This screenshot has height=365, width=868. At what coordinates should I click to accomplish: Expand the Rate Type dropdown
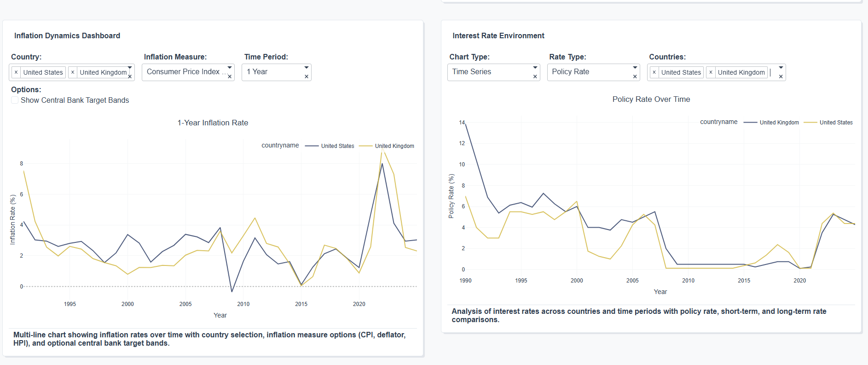635,68
